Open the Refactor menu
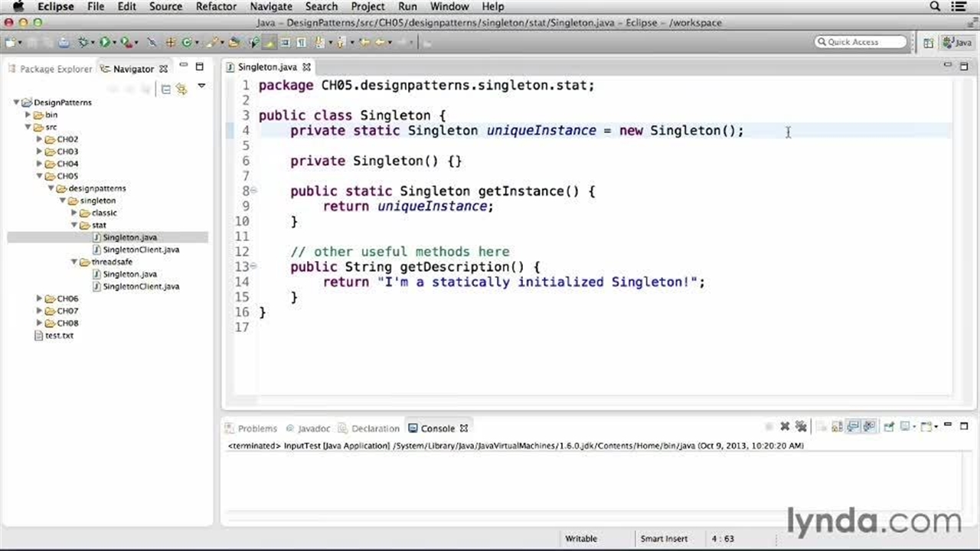The height and width of the screenshot is (551, 980). [x=216, y=7]
